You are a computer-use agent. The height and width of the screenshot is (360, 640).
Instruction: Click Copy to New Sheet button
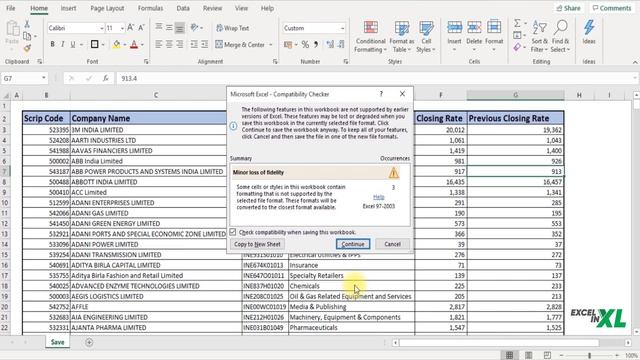tap(257, 244)
